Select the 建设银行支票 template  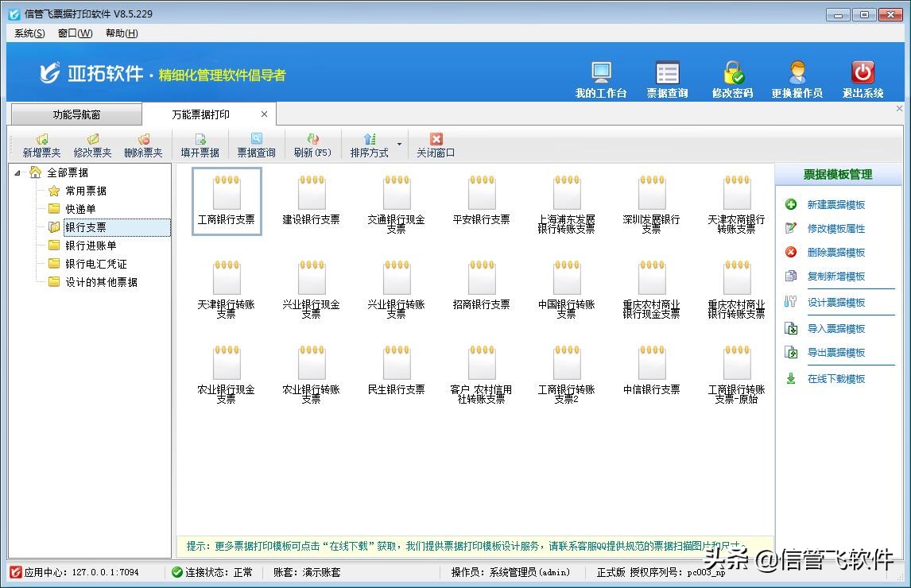tap(312, 201)
